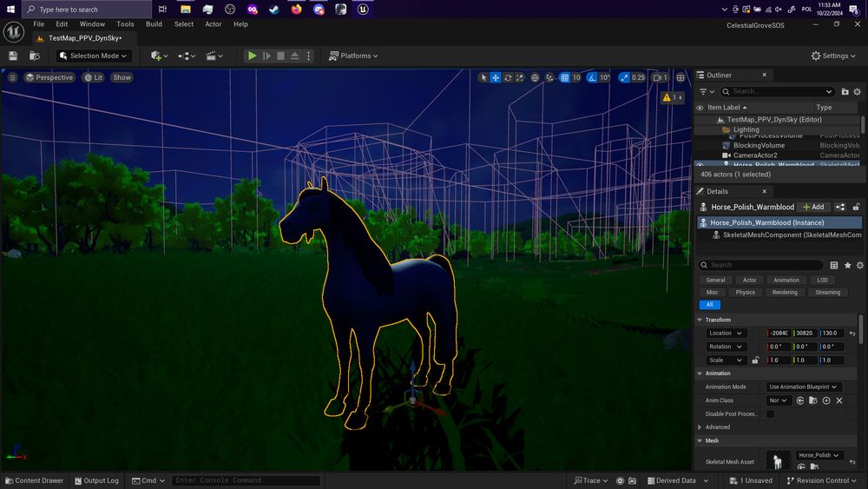Change grid snap value 10
Viewport: 868px width, 489px height.
click(576, 77)
